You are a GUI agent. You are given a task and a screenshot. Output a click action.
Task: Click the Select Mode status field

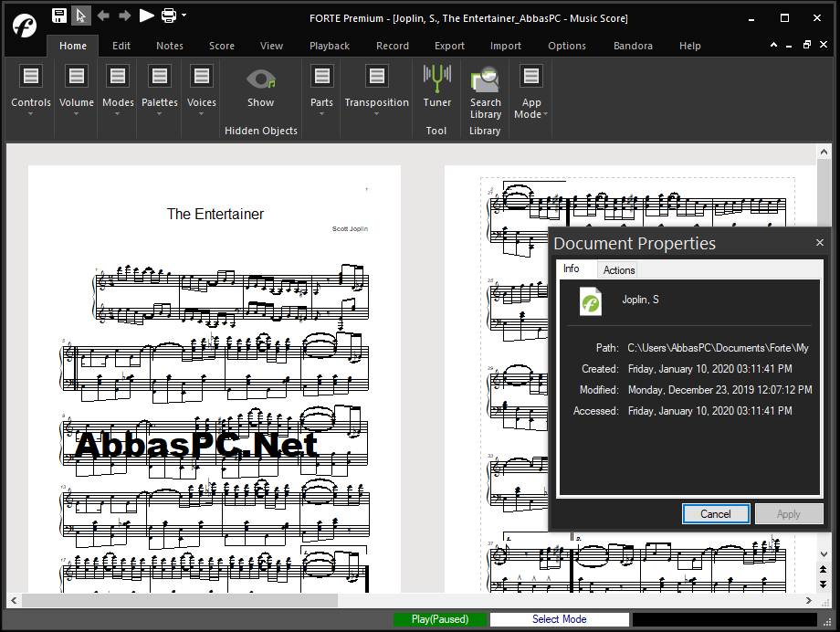click(x=560, y=619)
